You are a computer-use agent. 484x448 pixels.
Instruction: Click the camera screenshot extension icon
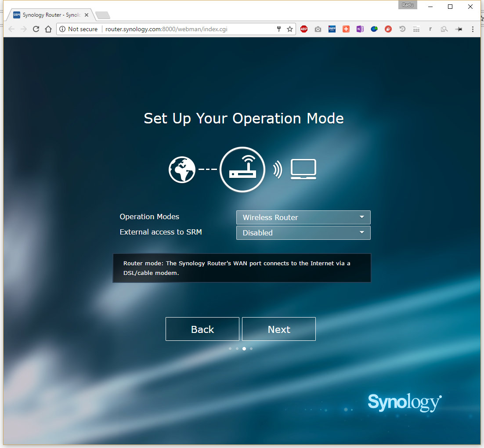[x=318, y=29]
